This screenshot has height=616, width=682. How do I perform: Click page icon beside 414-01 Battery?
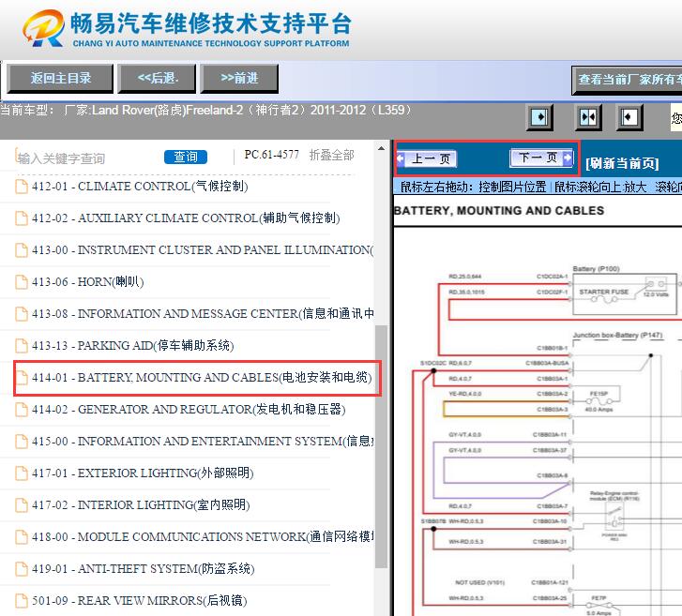tap(22, 377)
